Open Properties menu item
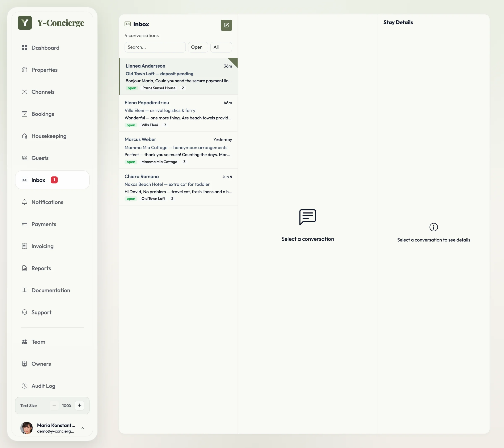 (52, 70)
